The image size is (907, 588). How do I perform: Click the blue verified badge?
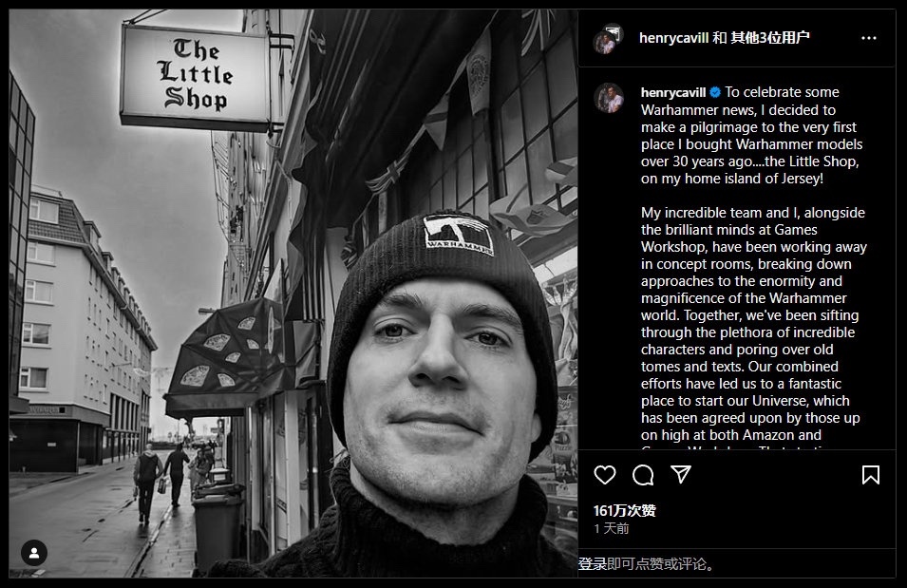[x=715, y=92]
